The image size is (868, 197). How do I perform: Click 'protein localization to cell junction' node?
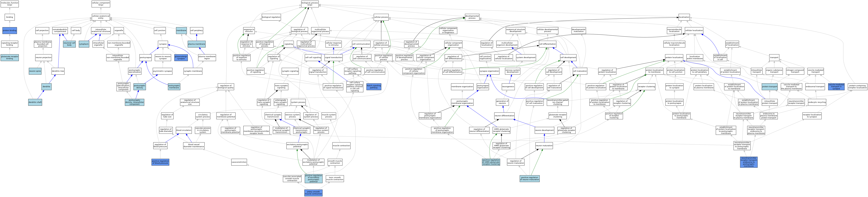tap(676, 71)
